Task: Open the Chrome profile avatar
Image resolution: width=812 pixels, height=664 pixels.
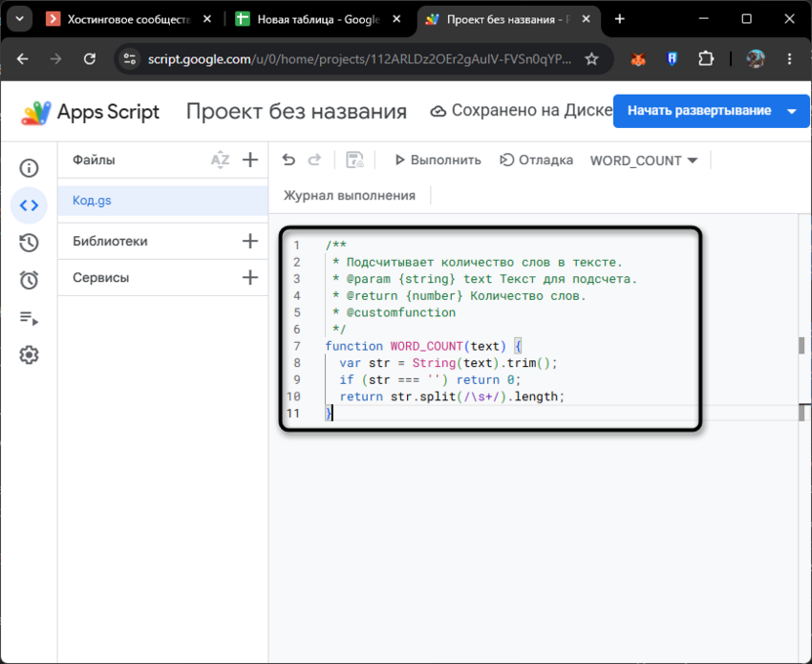Action: click(x=755, y=59)
